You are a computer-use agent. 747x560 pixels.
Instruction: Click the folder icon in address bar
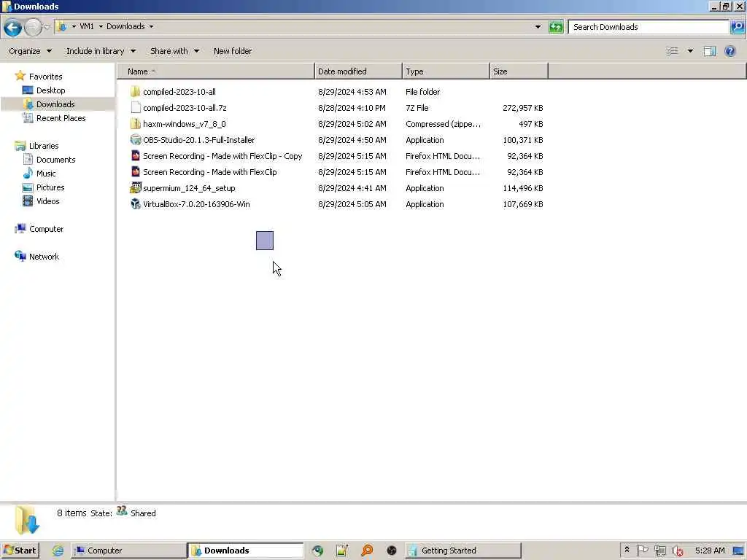click(x=61, y=27)
